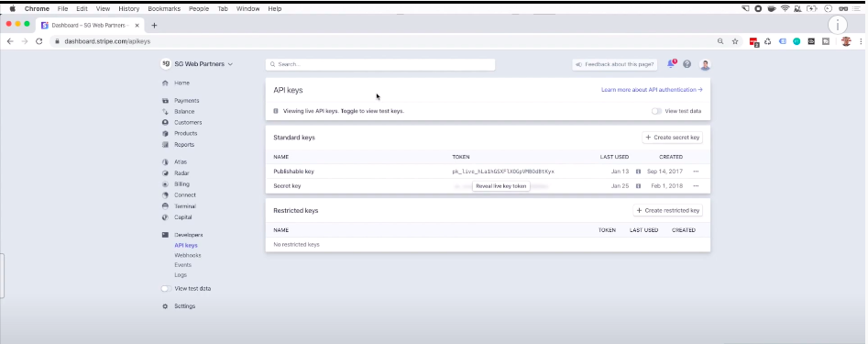Screen dimensions: 868x344
Task: Open Learn more about API authentication
Action: click(652, 90)
